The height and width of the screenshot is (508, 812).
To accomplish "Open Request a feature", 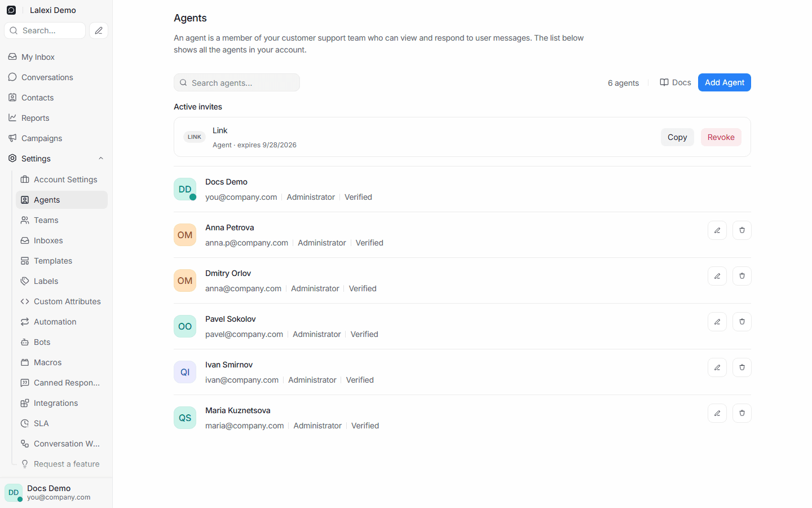I will (x=62, y=464).
